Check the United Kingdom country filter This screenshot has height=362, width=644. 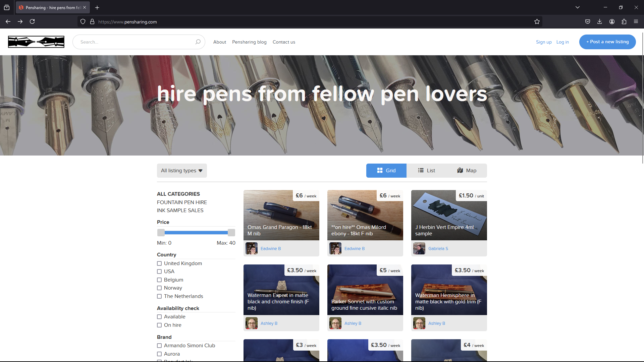click(x=159, y=263)
